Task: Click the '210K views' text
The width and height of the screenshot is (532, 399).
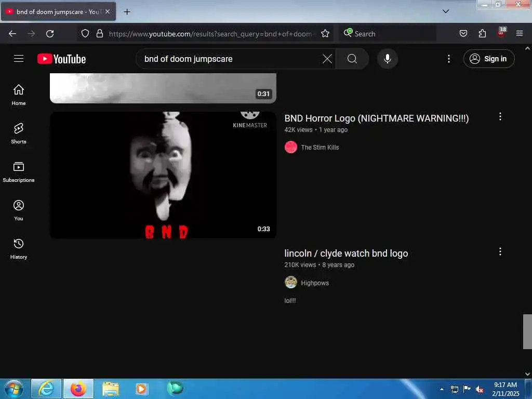Action: [x=300, y=264]
